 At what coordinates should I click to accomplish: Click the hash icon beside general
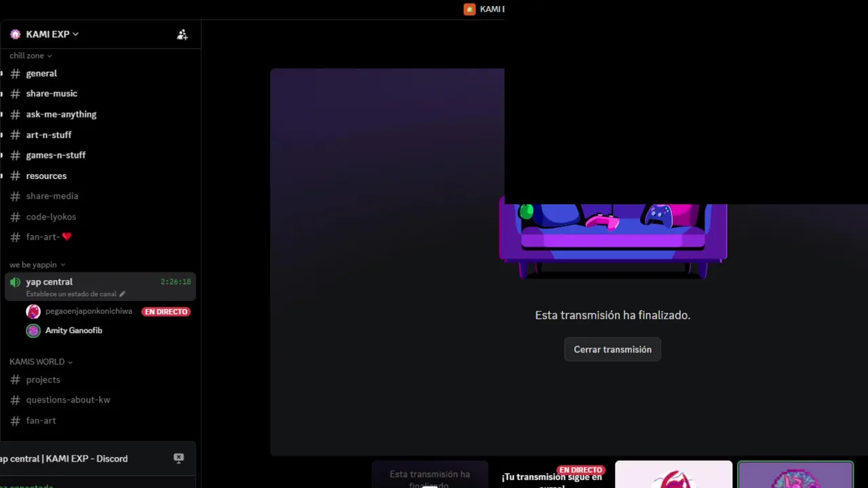[x=15, y=73]
